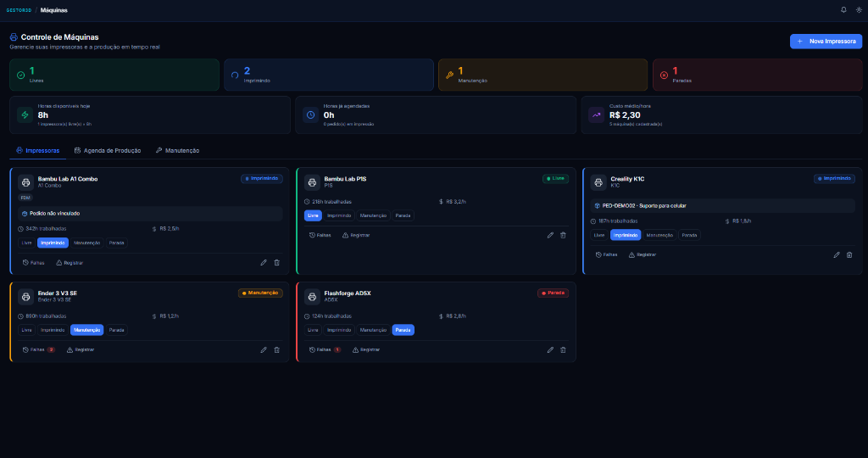Viewport: 868px width, 458px height.
Task: Delete the Bambu Lab A1 Combo printer
Action: pos(277,263)
